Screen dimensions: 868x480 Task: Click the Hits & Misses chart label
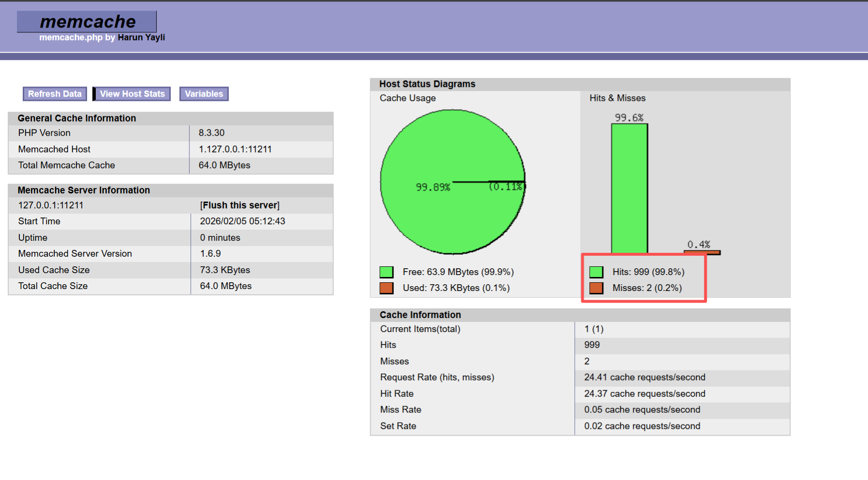click(x=617, y=98)
